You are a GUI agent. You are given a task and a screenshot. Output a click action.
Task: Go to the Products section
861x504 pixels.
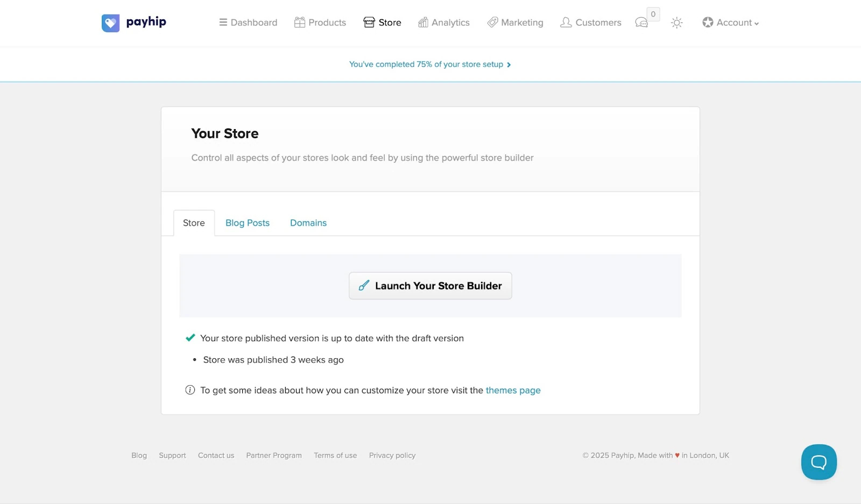click(x=320, y=23)
